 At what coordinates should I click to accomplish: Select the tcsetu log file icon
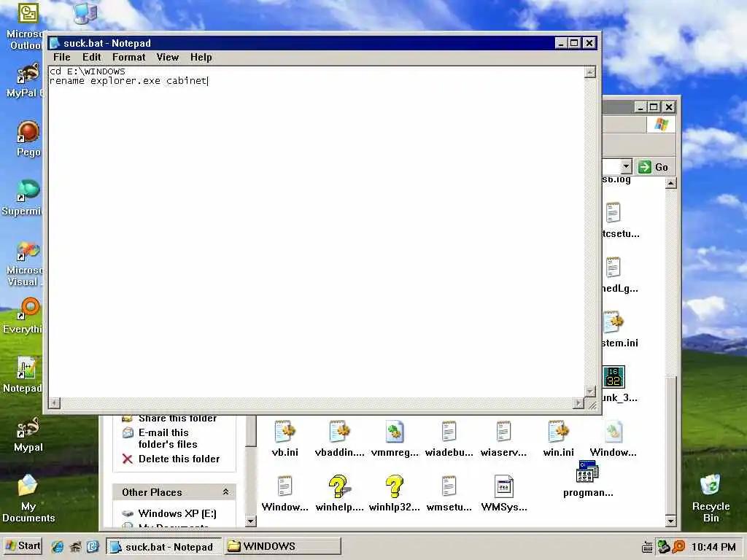point(613,213)
